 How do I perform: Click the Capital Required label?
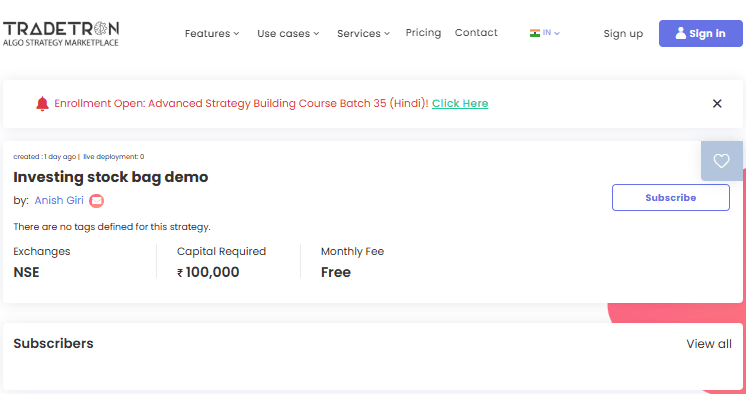(221, 251)
